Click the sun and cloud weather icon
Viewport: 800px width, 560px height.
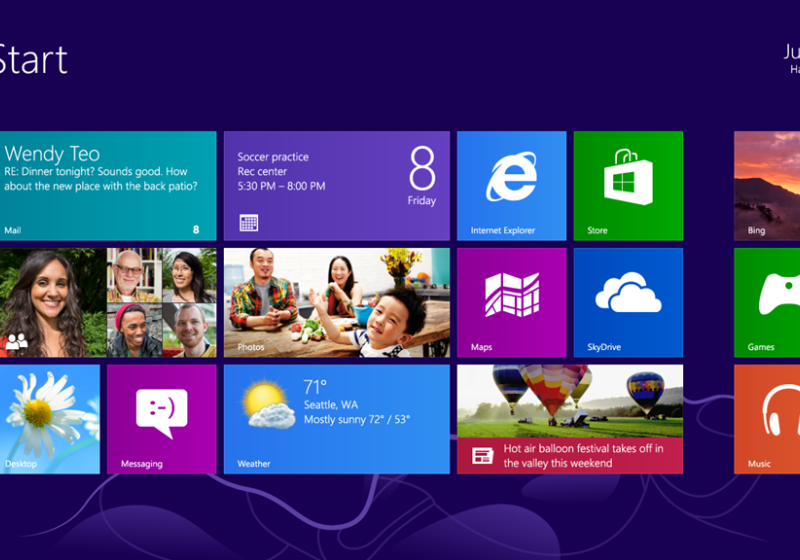pyautogui.click(x=268, y=405)
